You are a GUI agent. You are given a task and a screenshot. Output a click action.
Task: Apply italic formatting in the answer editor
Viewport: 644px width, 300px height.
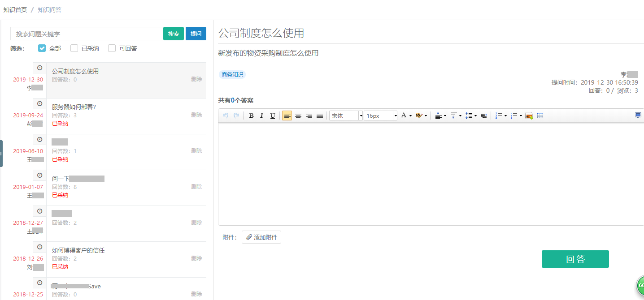point(262,116)
